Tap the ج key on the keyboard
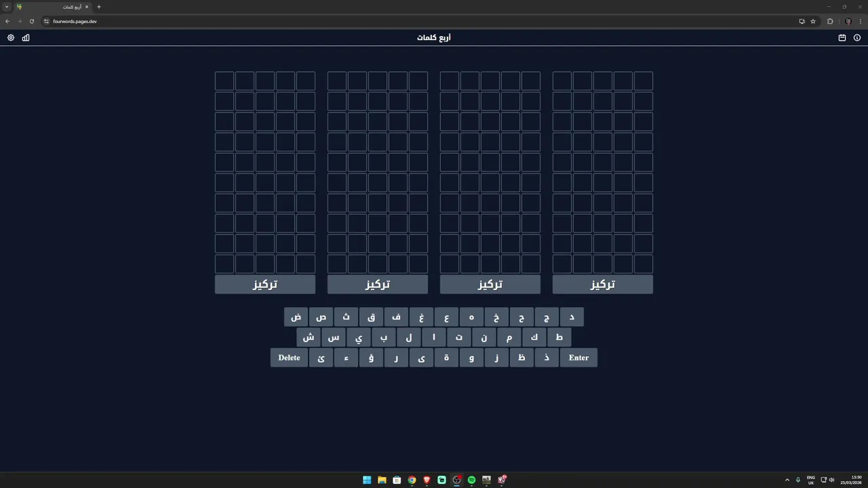 [547, 317]
